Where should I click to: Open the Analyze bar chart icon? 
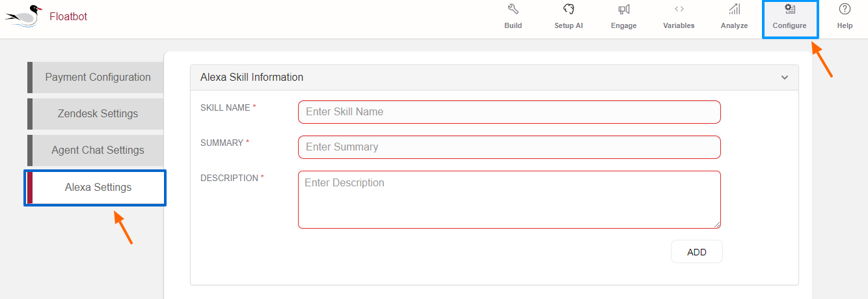click(734, 10)
